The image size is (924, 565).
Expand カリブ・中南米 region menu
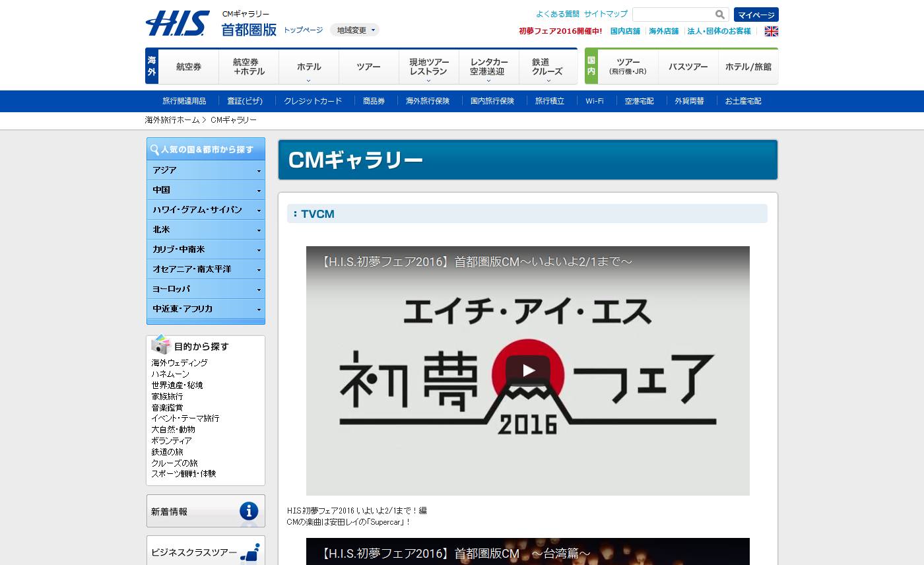pos(206,249)
